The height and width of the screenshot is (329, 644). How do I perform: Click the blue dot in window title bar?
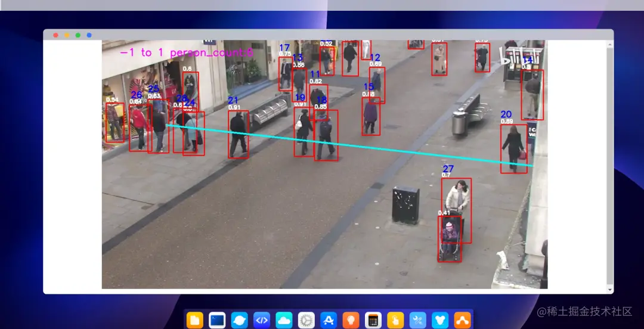point(89,35)
